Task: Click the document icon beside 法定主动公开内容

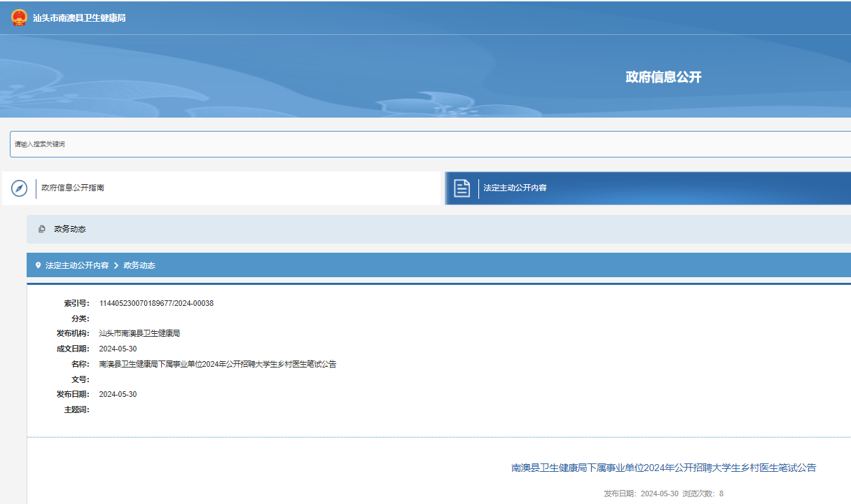Action: (x=462, y=188)
